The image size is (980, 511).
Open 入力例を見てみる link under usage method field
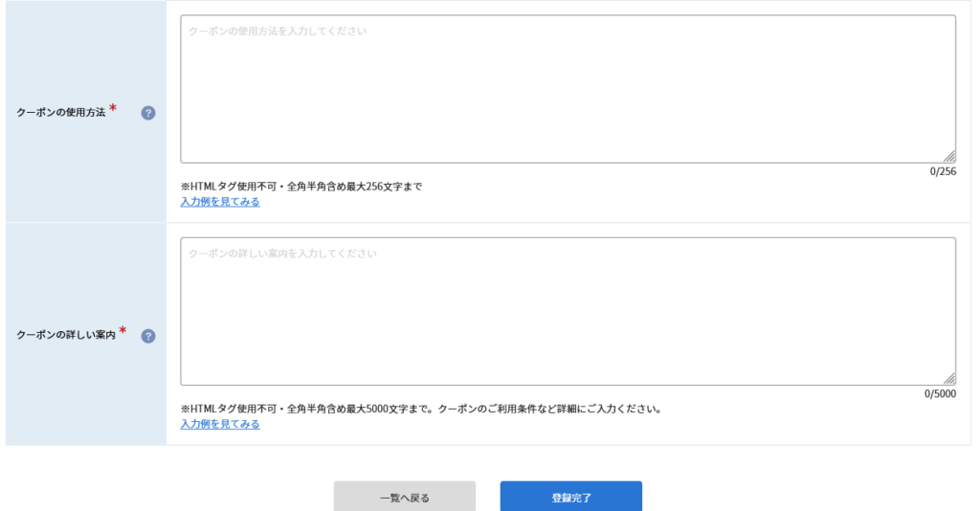tap(220, 202)
